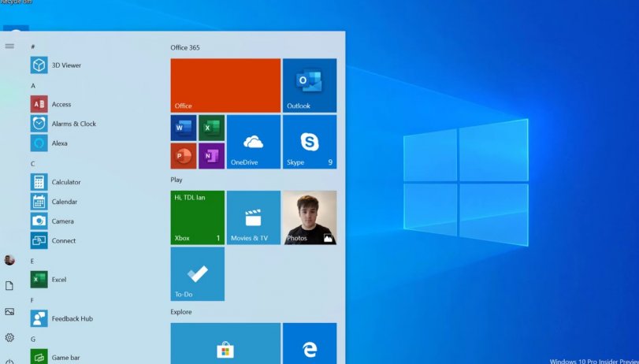Open the Photos tile with portrait
The width and height of the screenshot is (639, 364).
point(310,217)
